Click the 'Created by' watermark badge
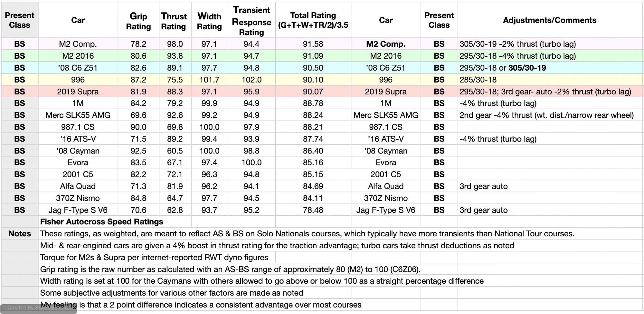Viewport: 644px width, 314px height. (x=39, y=308)
